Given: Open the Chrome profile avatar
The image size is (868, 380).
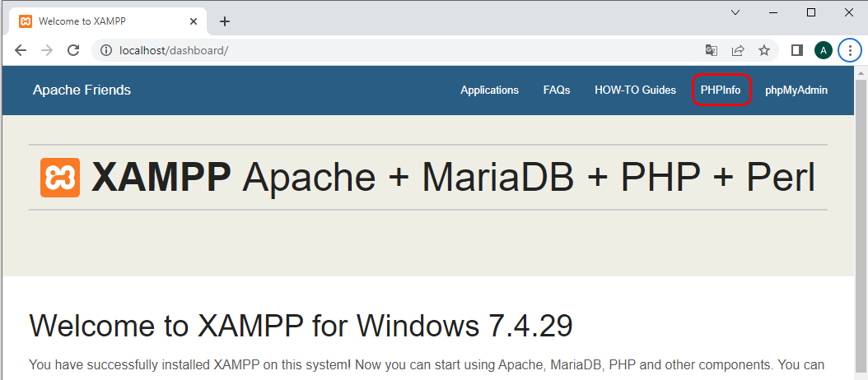Looking at the screenshot, I should pos(824,50).
